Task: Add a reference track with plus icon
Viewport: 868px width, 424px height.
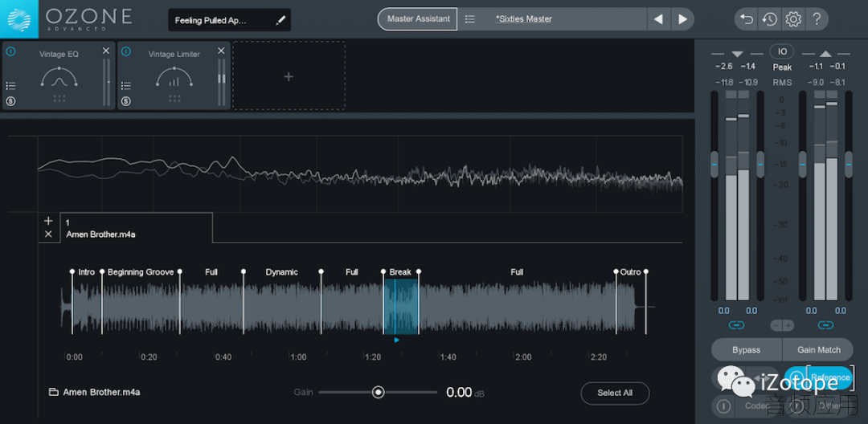Action: 48,221
